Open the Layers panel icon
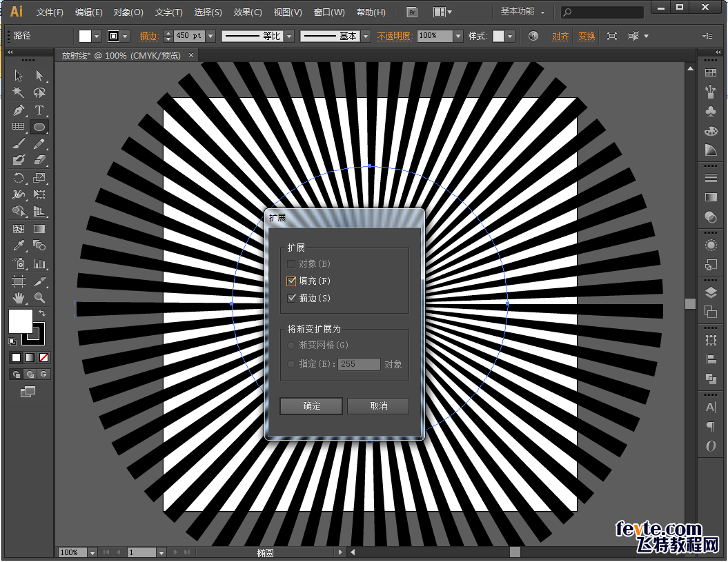Screen dimensions: 728x562 [x=711, y=293]
